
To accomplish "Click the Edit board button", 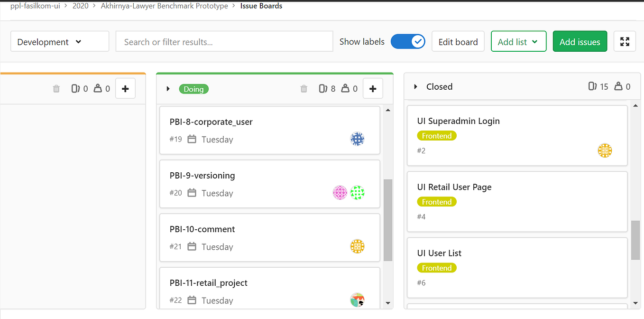I will click(458, 41).
